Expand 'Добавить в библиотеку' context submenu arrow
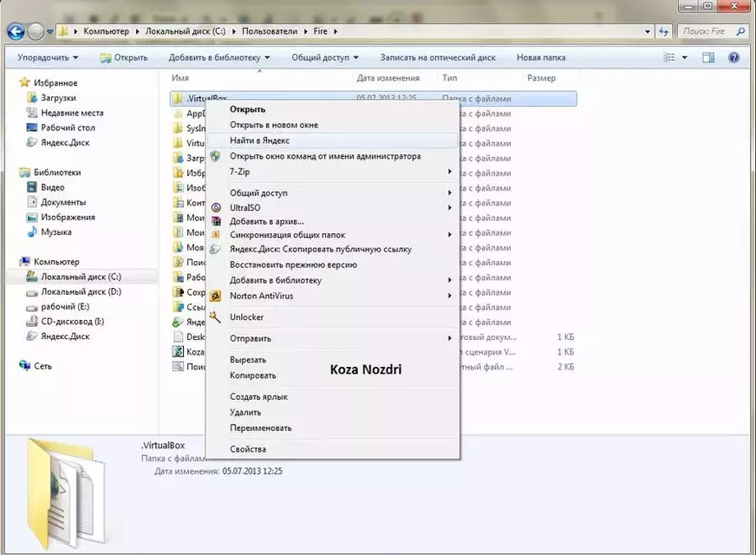The height and width of the screenshot is (555, 756). pyautogui.click(x=449, y=280)
